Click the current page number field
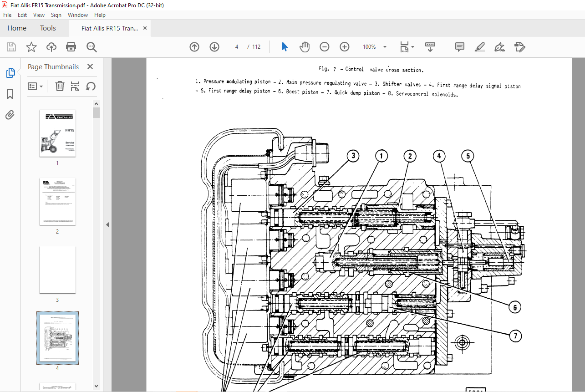 237,47
